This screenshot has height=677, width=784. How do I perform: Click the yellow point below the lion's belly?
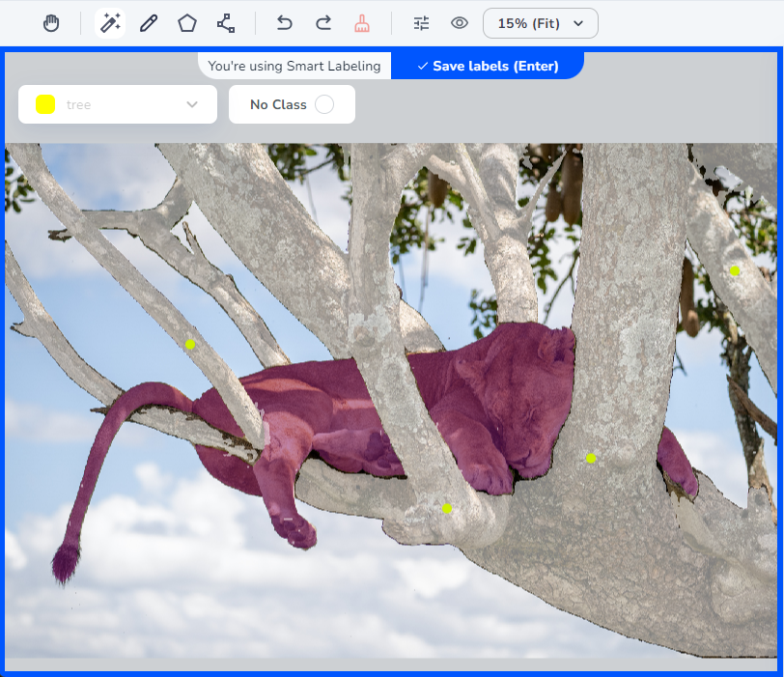[x=446, y=508]
